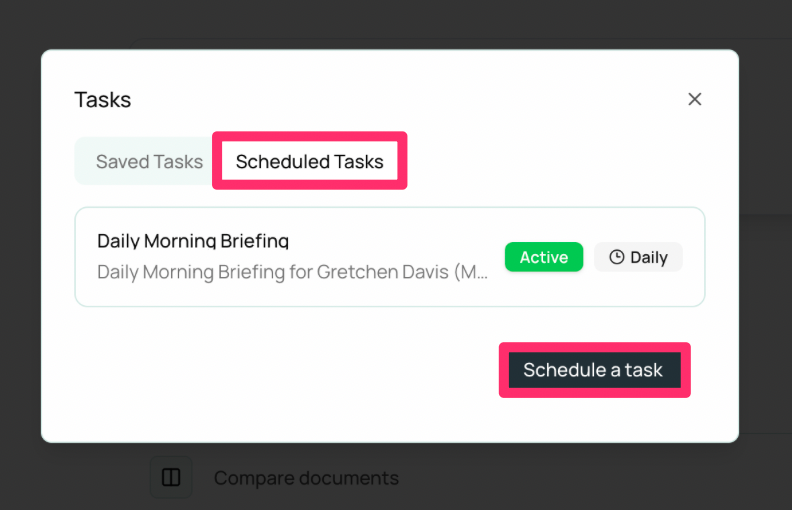Image resolution: width=792 pixels, height=510 pixels.
Task: Click the empty tab strip right of Scheduled Tasks
Action: tap(556, 162)
